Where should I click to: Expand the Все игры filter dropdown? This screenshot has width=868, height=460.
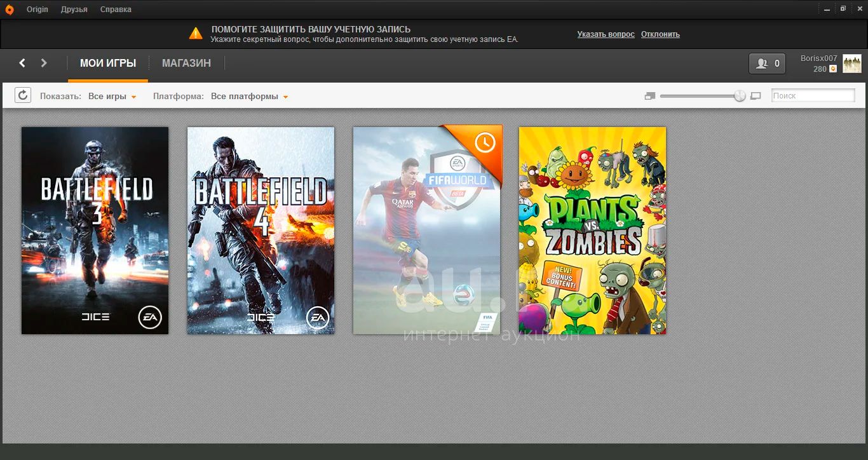112,97
